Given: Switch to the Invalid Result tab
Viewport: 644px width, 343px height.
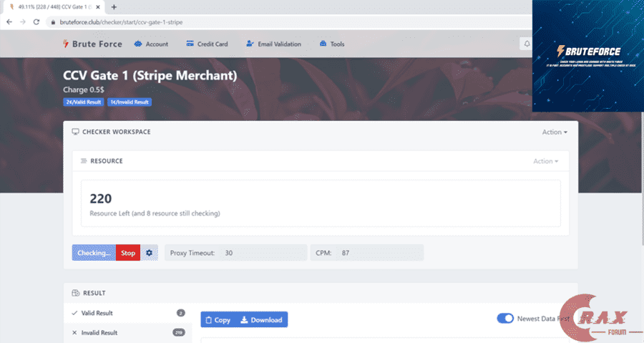Looking at the screenshot, I should [128, 333].
